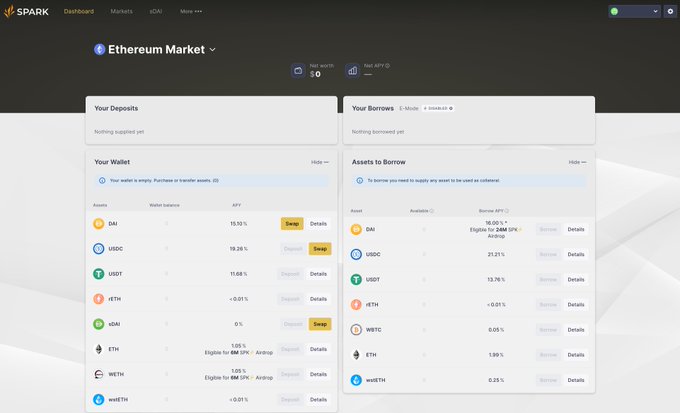680x413 pixels.
Task: Click info icon in borrow collateral notice
Action: pos(360,180)
